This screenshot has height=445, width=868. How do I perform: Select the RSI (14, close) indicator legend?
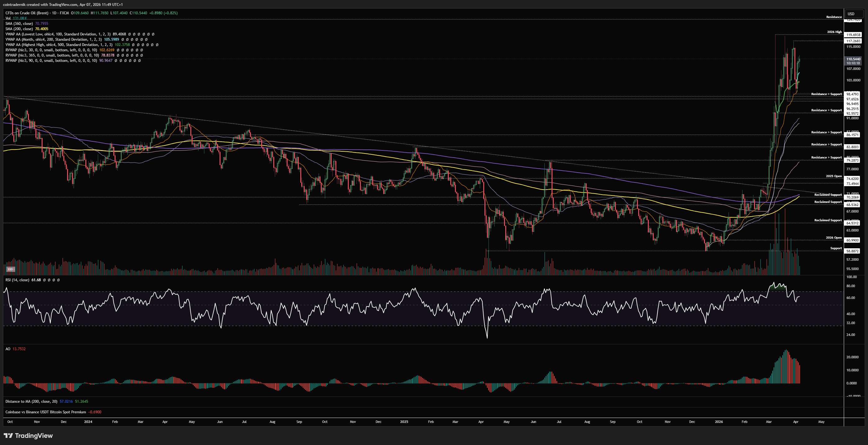click(x=17, y=280)
